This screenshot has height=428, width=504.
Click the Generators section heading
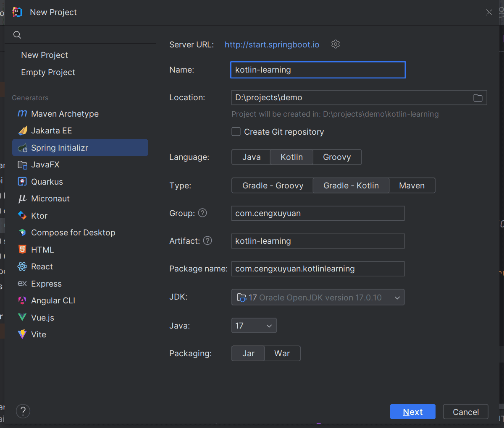[30, 98]
